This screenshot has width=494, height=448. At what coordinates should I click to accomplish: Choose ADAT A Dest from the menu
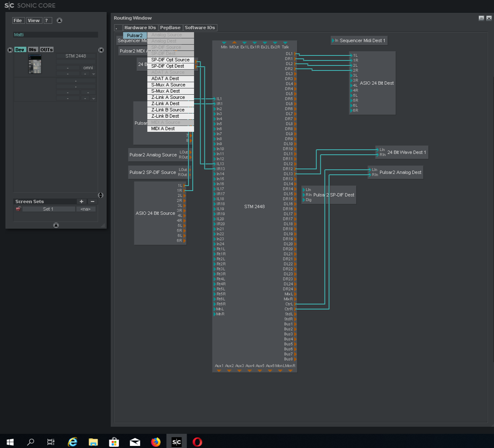coord(171,78)
